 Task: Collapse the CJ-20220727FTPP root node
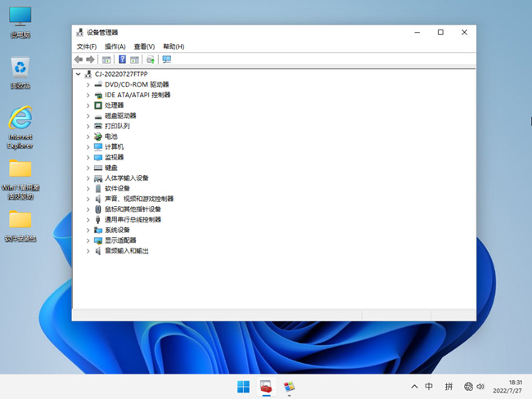tap(79, 74)
